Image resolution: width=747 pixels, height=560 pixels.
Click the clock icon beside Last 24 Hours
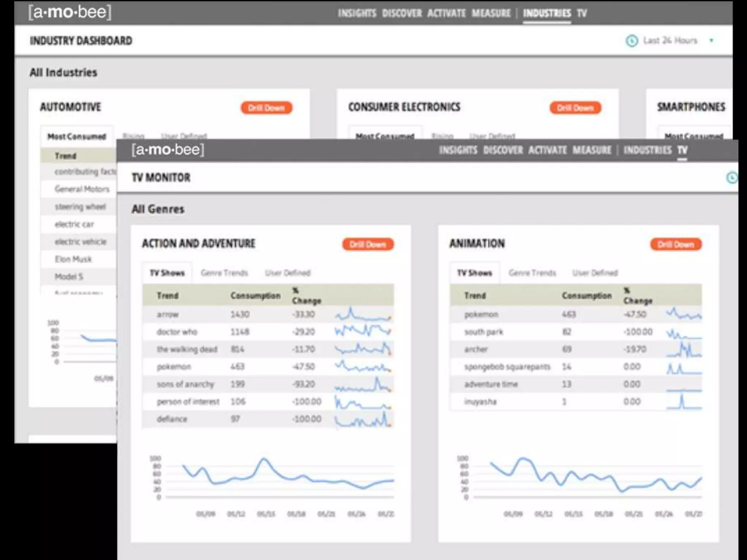pos(632,40)
